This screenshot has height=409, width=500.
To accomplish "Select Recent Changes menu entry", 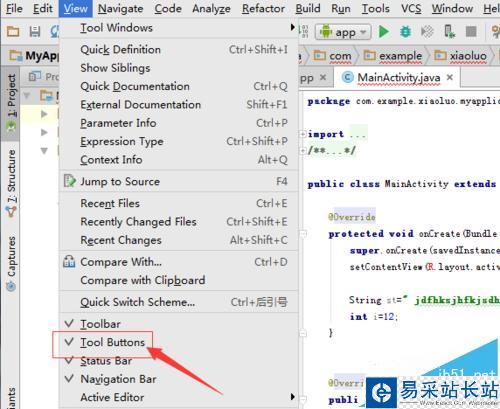I will (x=179, y=240).
